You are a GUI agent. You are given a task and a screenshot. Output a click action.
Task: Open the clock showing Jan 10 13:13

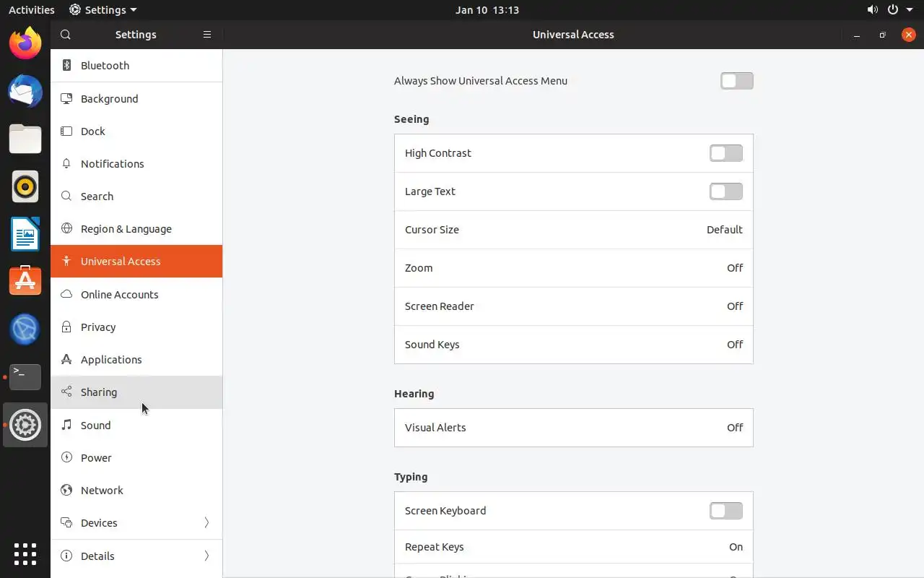coord(487,9)
